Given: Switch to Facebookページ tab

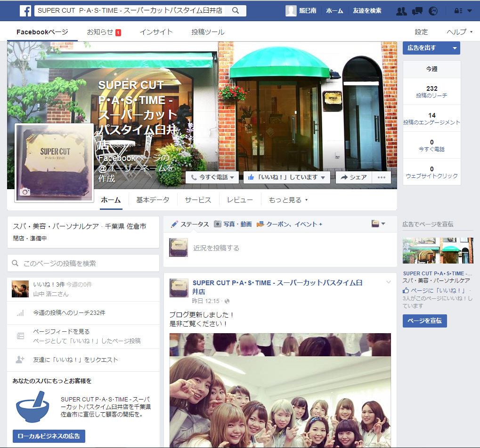Looking at the screenshot, I should 42,32.
